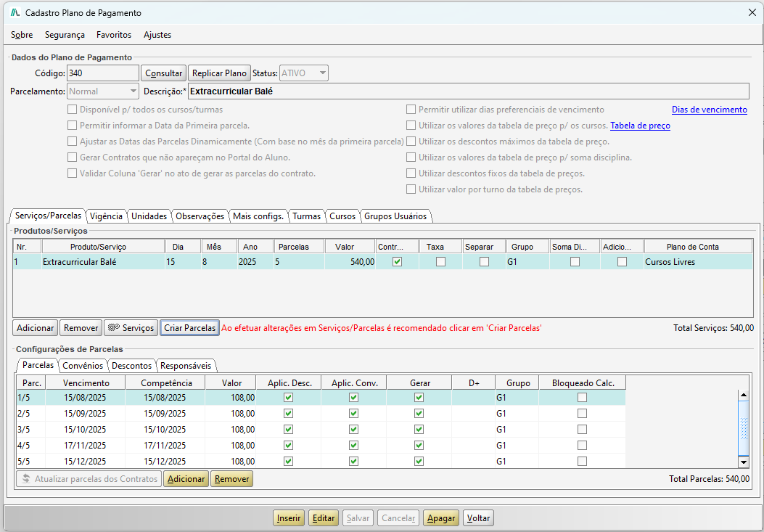Toggle Validar Coluna 'Gerar' checkbox
Viewport: 764px width, 532px height.
tap(72, 173)
